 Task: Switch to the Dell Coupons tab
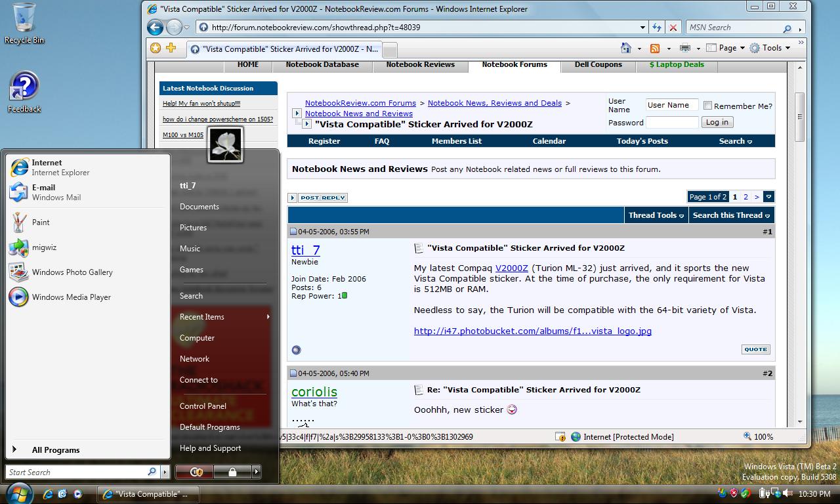coord(598,65)
